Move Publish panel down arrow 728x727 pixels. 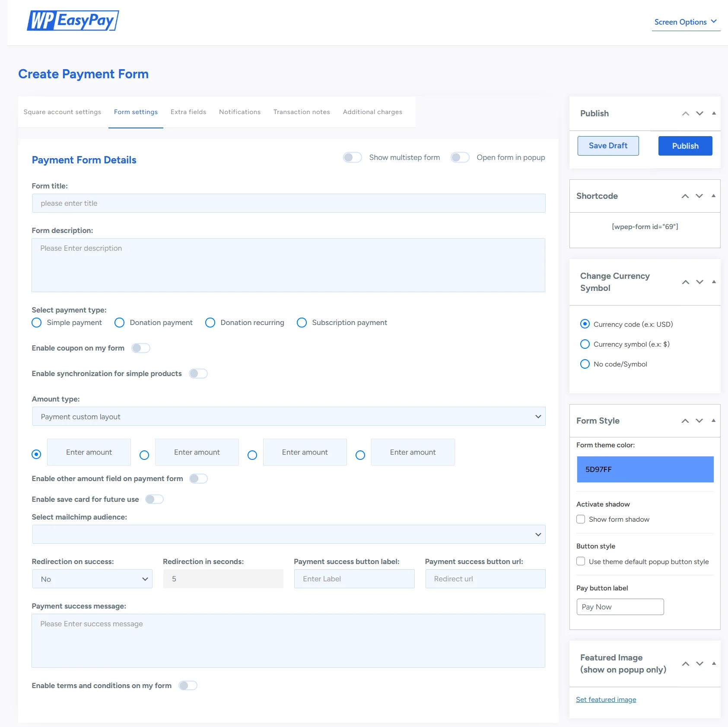[x=699, y=113]
